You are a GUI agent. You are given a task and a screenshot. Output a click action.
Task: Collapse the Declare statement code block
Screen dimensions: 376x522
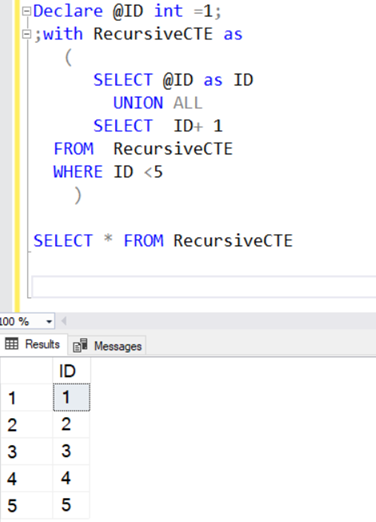coord(26,12)
